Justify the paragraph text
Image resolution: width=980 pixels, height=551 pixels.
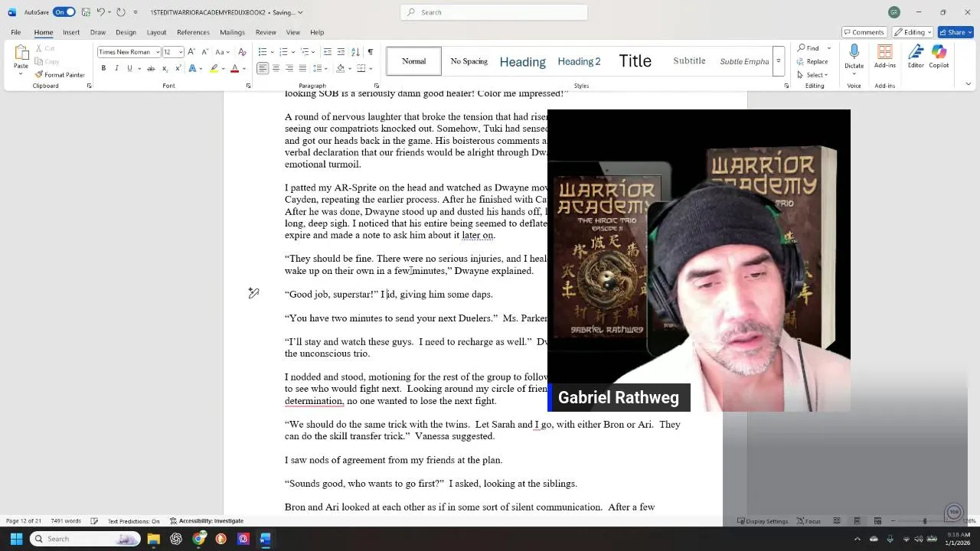(x=302, y=69)
